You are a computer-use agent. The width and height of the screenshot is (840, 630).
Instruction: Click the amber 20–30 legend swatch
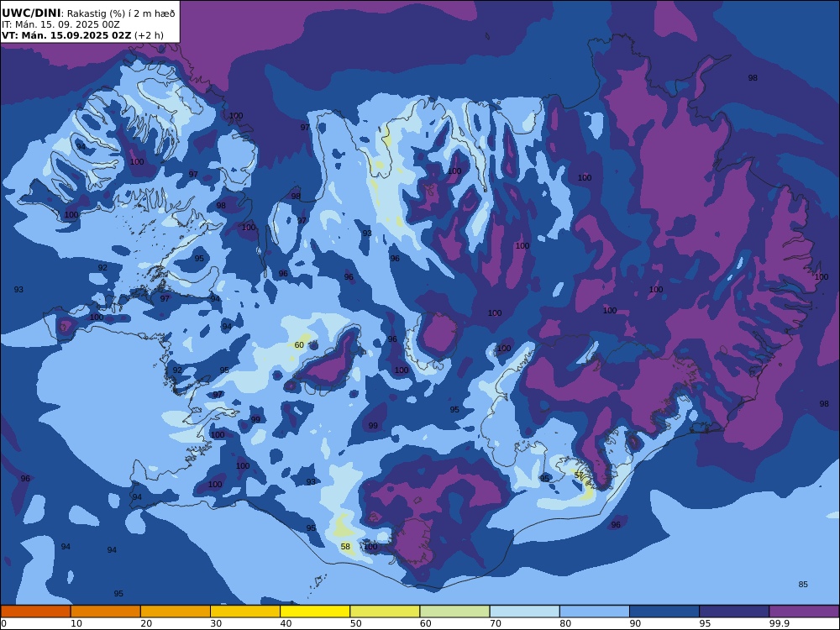tap(176, 612)
